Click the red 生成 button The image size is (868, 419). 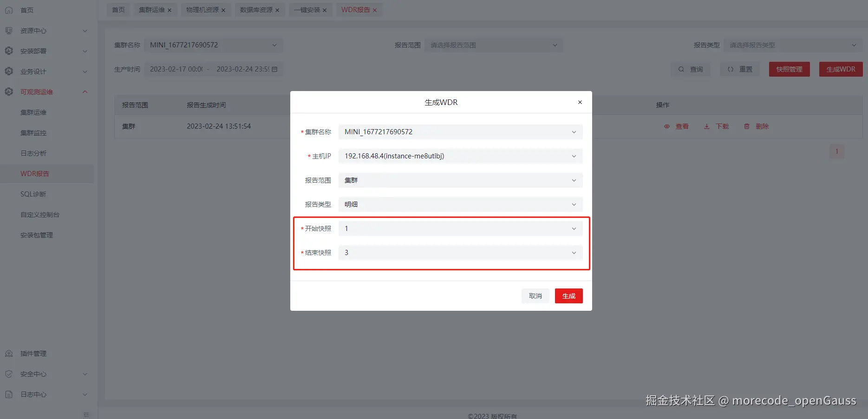pyautogui.click(x=569, y=296)
